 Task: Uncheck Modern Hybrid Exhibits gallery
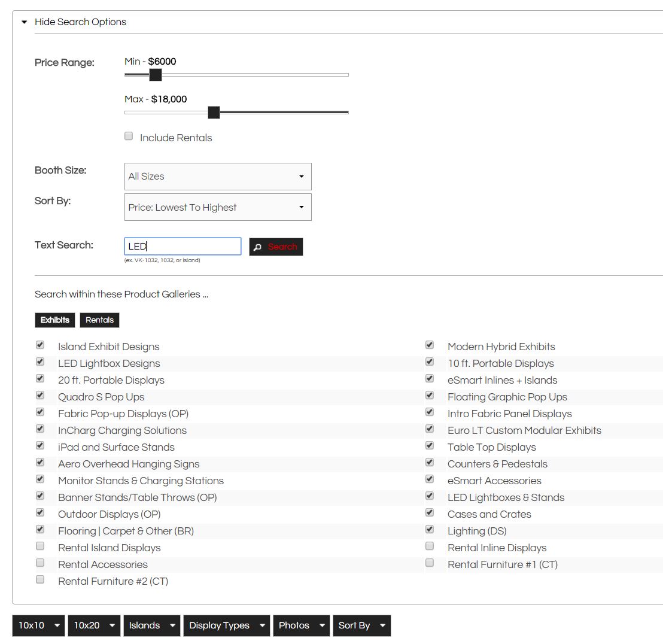(429, 345)
